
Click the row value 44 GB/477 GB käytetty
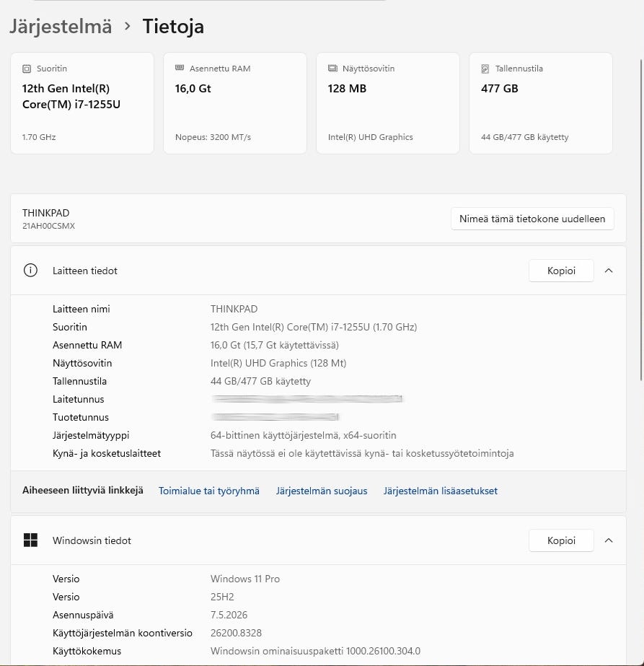(260, 381)
